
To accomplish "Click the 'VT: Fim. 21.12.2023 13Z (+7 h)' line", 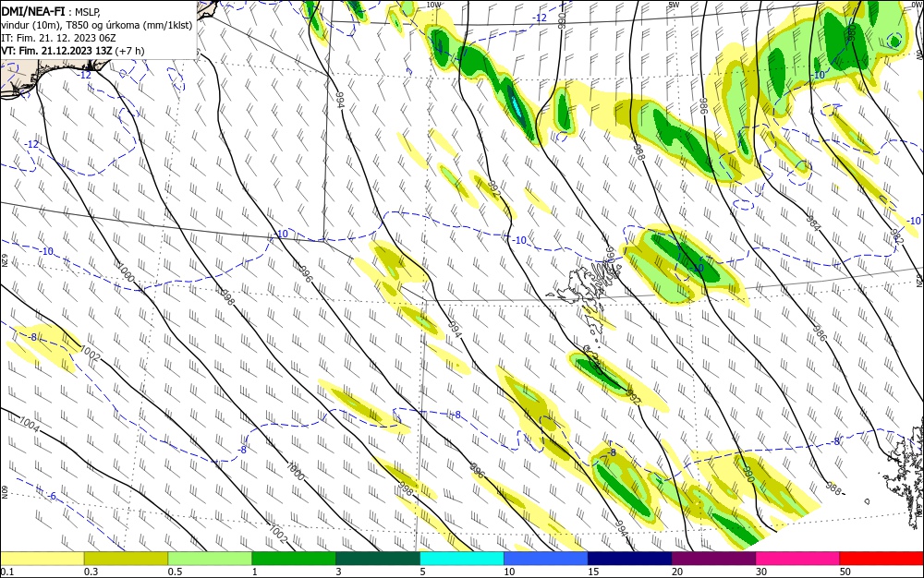I will 72,51.
